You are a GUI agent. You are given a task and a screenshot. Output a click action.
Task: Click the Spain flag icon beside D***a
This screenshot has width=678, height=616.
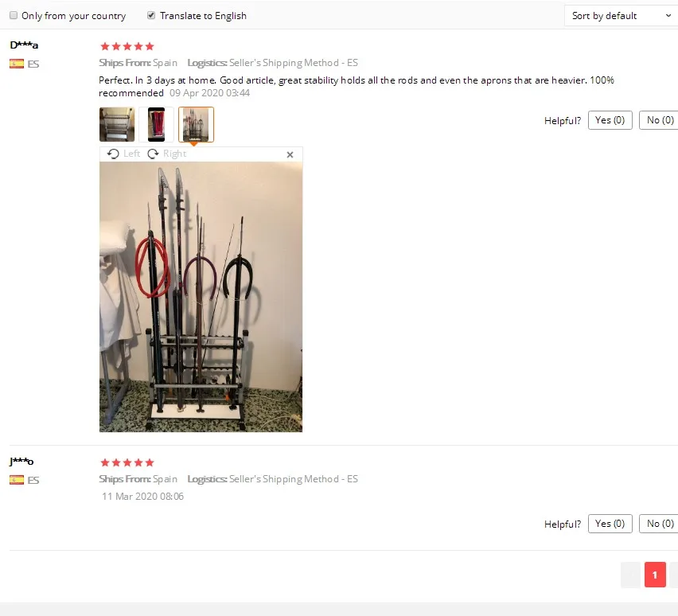click(x=17, y=64)
